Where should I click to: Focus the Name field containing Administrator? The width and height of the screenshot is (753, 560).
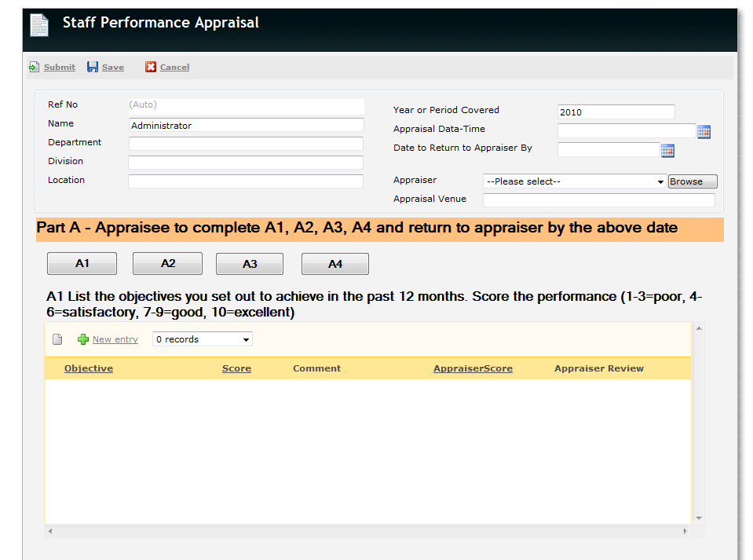[x=246, y=126]
